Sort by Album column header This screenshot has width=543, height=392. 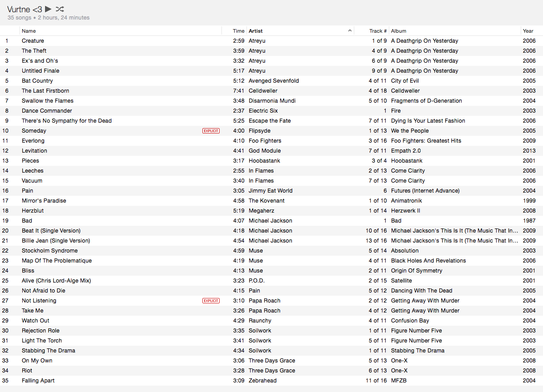398,31
